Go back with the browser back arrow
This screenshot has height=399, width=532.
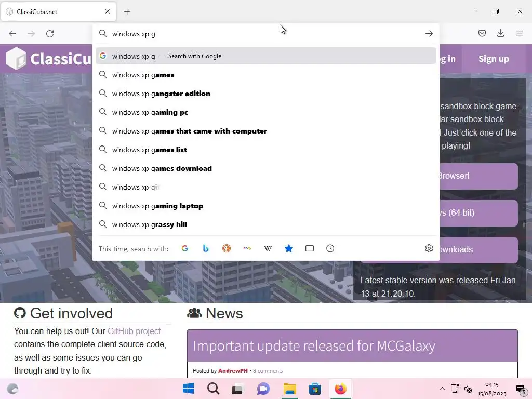click(x=12, y=34)
